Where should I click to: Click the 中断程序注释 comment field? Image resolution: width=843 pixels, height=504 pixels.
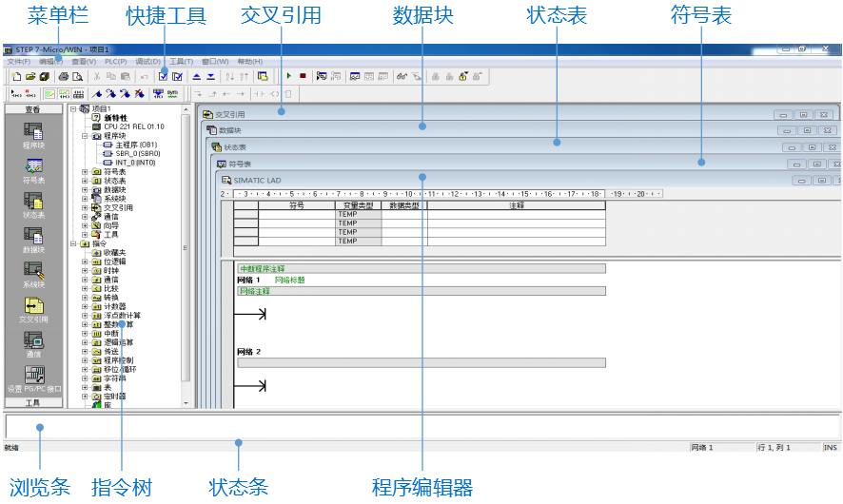click(421, 269)
